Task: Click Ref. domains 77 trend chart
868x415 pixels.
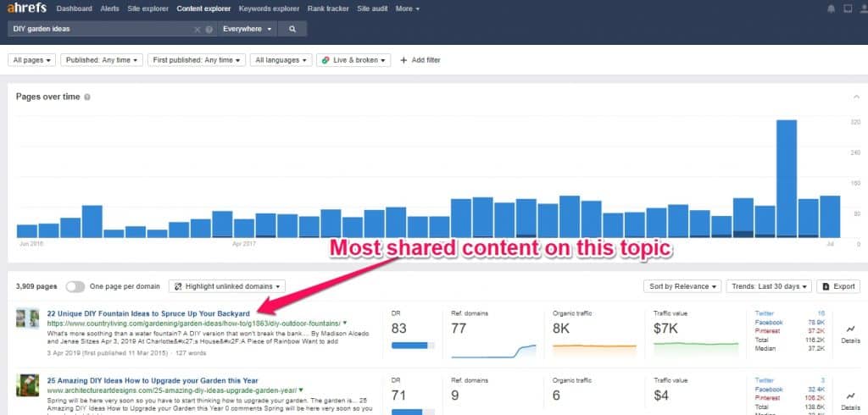Action: point(494,351)
